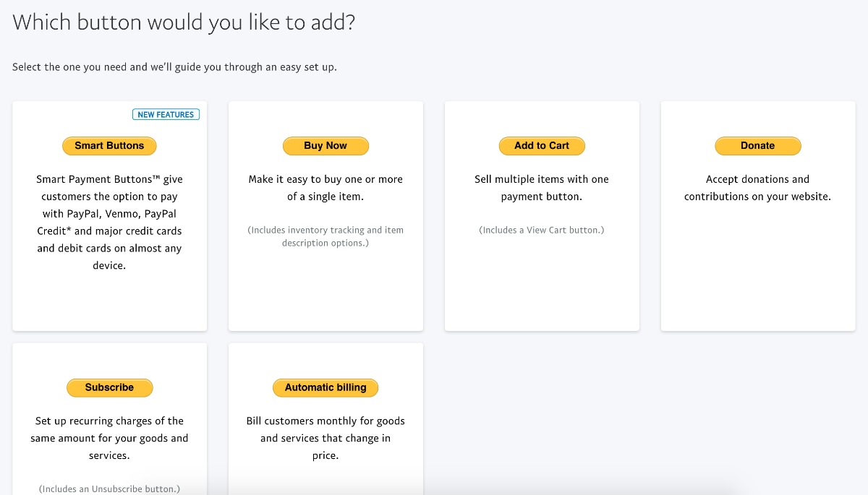Viewport: 868px width, 495px height.
Task: Click 'Accept donations and contributions' text
Action: tap(758, 188)
